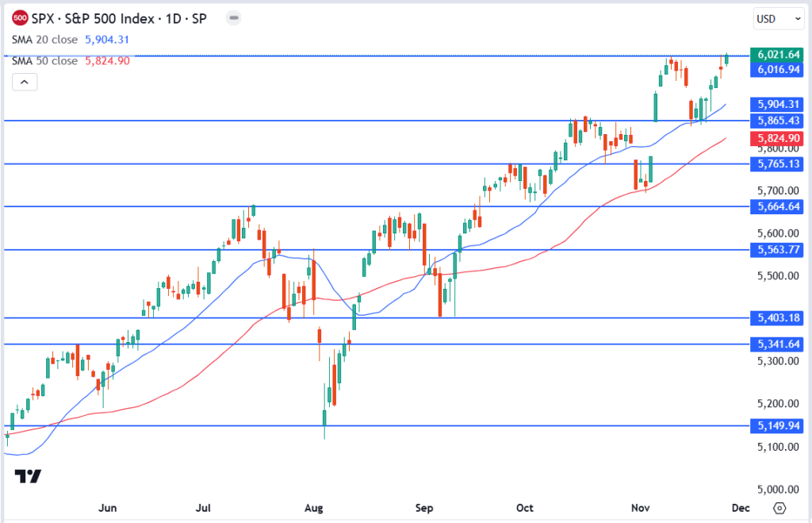Click the red SMA 50 price tag 5,824.90
The height and width of the screenshot is (523, 812).
point(777,137)
